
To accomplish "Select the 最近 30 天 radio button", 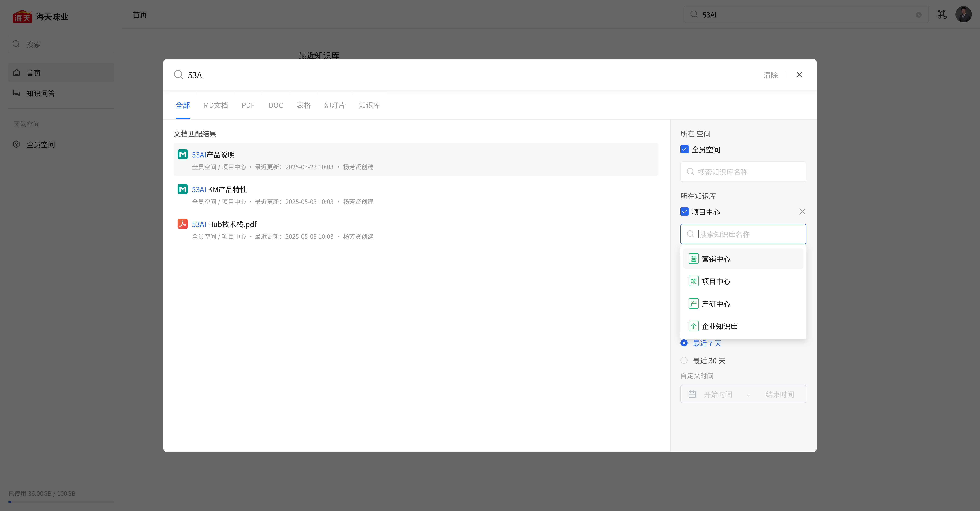I will tap(684, 360).
